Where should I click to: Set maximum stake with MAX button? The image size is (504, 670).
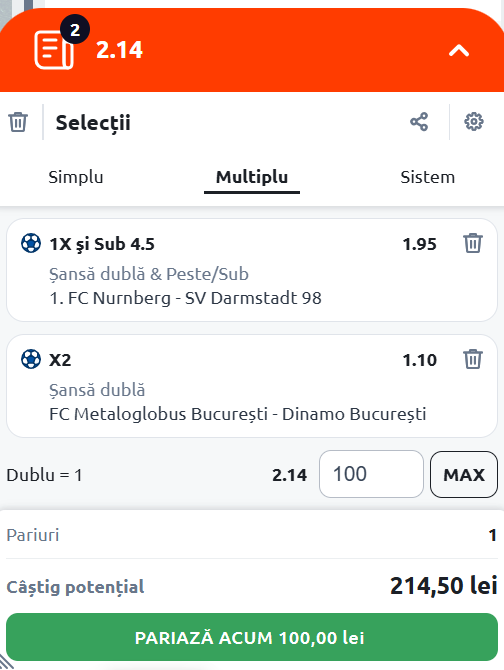tap(464, 474)
